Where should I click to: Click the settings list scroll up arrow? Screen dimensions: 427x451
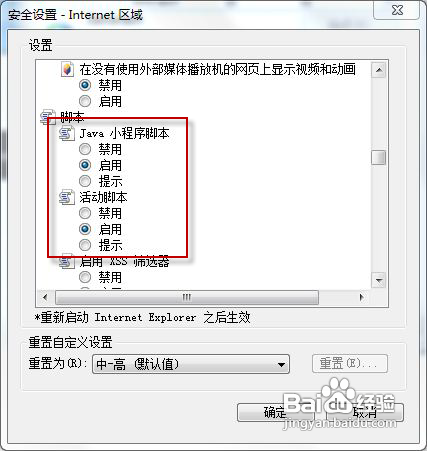(379, 70)
